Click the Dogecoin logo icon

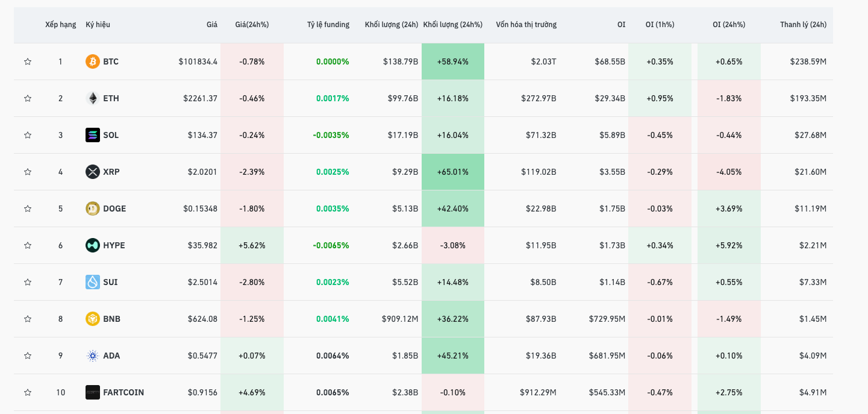pos(92,209)
